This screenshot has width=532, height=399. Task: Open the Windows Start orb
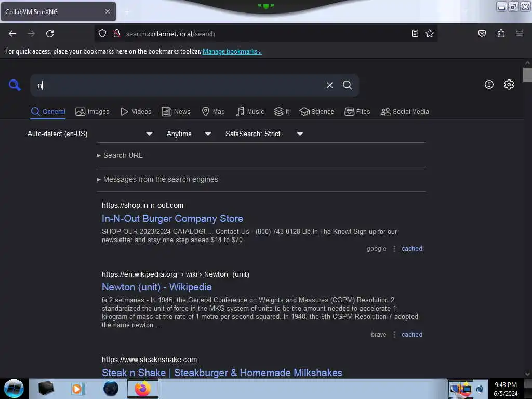pos(14,389)
